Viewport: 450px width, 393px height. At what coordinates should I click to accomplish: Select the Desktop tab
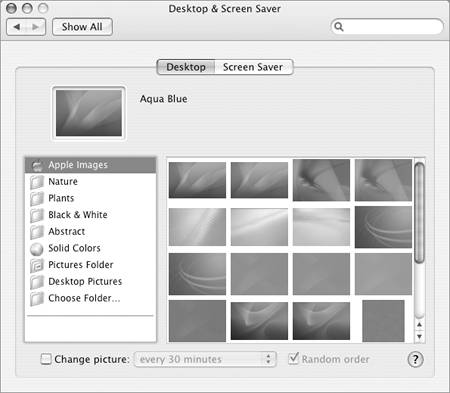click(x=186, y=67)
